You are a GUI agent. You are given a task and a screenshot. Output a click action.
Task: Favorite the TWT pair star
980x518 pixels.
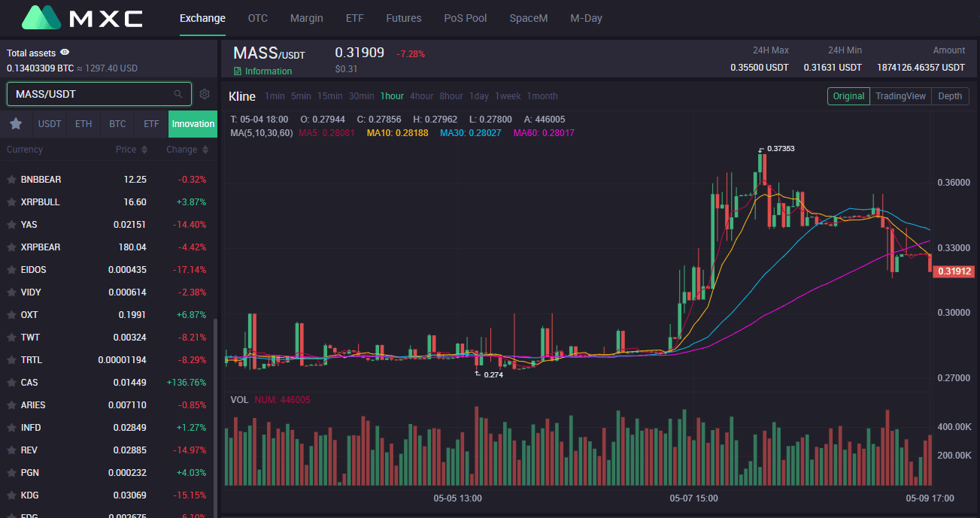click(11, 338)
